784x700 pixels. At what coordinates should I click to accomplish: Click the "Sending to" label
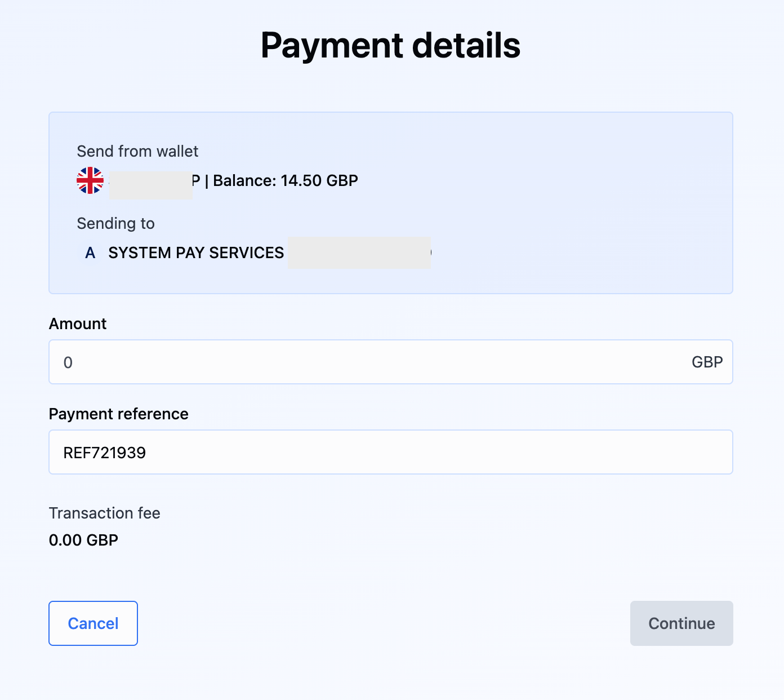pyautogui.click(x=115, y=223)
